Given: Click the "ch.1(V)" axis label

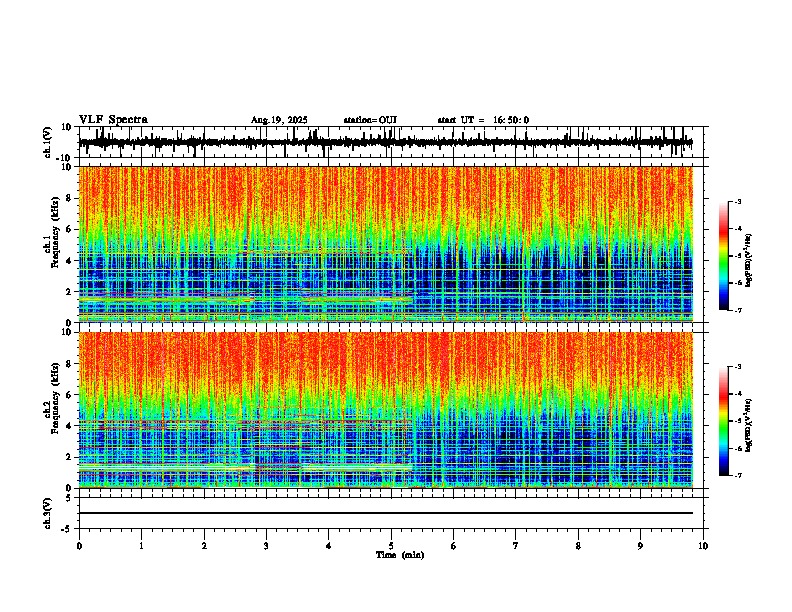Looking at the screenshot, I should 48,142.
